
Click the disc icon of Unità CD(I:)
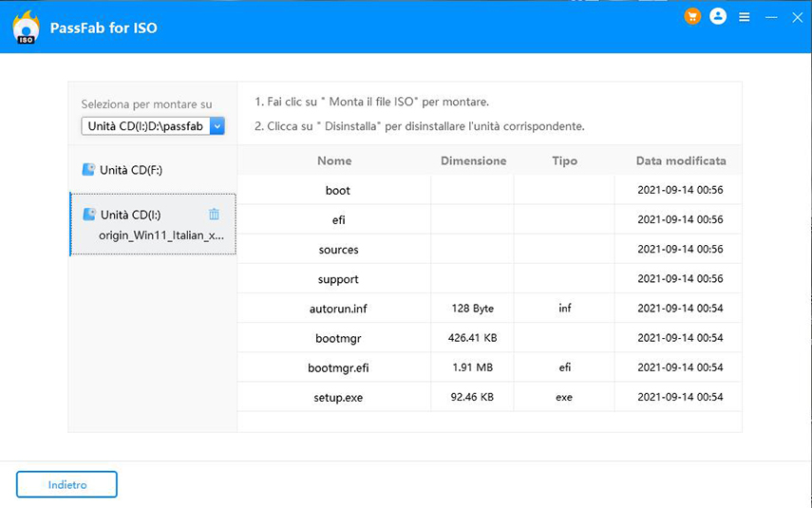point(88,215)
